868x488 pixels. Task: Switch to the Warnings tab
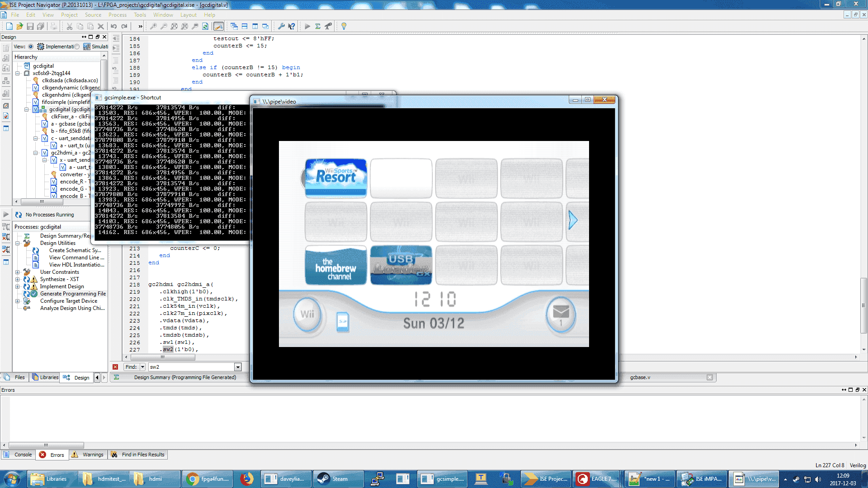[88, 455]
